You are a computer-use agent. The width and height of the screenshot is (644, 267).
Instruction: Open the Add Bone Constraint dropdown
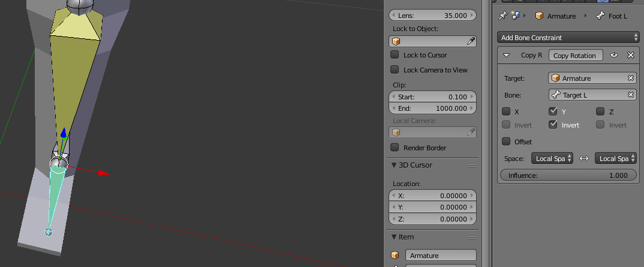point(568,37)
